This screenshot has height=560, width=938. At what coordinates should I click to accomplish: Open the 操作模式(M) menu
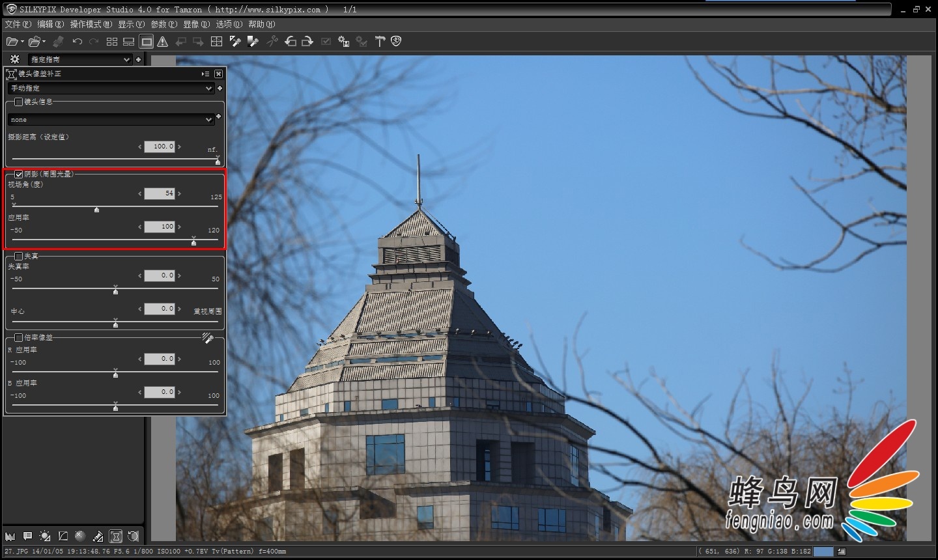point(91,24)
